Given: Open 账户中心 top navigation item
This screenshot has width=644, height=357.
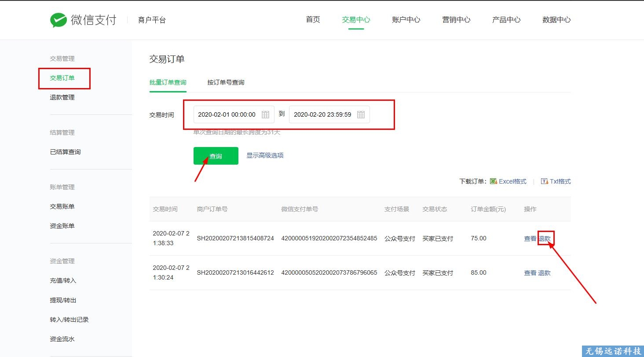Looking at the screenshot, I should click(406, 20).
